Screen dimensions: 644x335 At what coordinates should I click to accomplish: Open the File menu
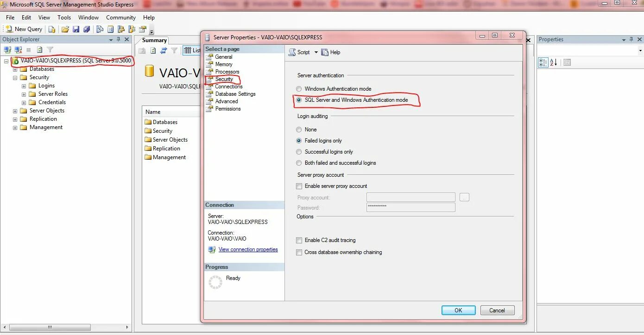point(10,18)
